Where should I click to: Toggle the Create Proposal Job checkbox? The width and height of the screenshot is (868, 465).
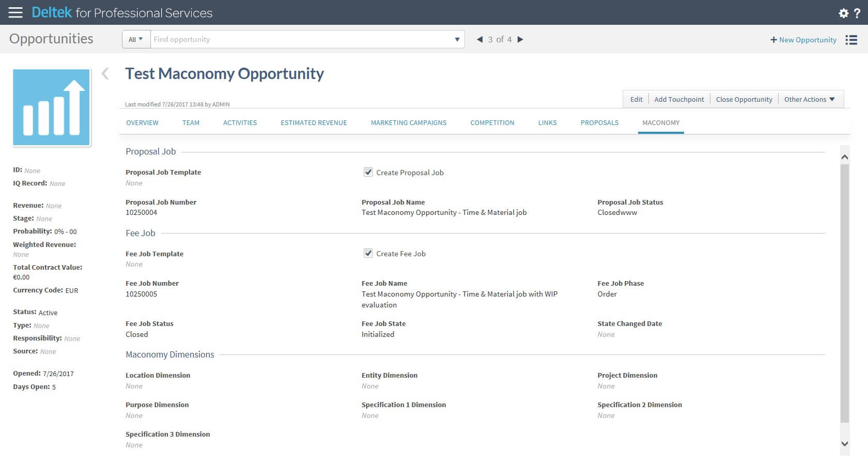click(x=368, y=172)
